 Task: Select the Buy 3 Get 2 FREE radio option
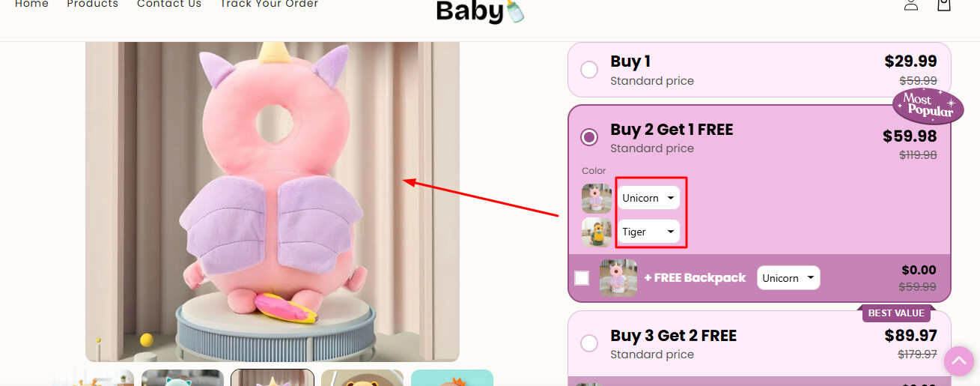click(x=589, y=343)
